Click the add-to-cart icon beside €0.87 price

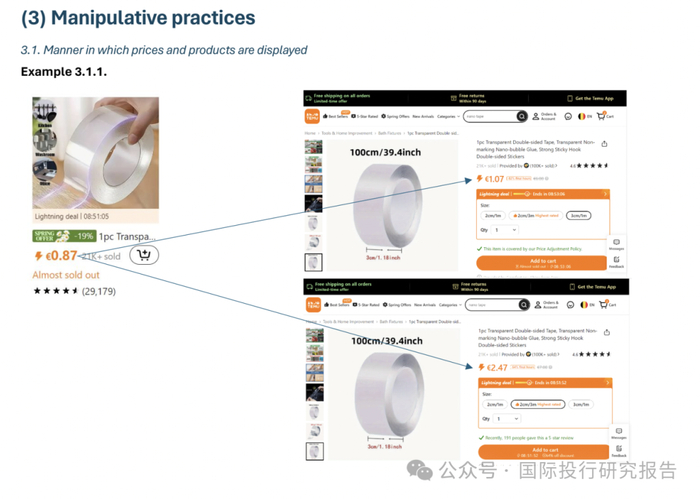point(144,255)
